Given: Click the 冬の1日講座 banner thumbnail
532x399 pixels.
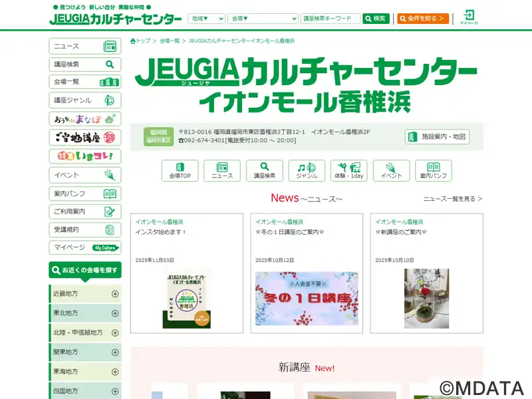Looking at the screenshot, I should [307, 299].
